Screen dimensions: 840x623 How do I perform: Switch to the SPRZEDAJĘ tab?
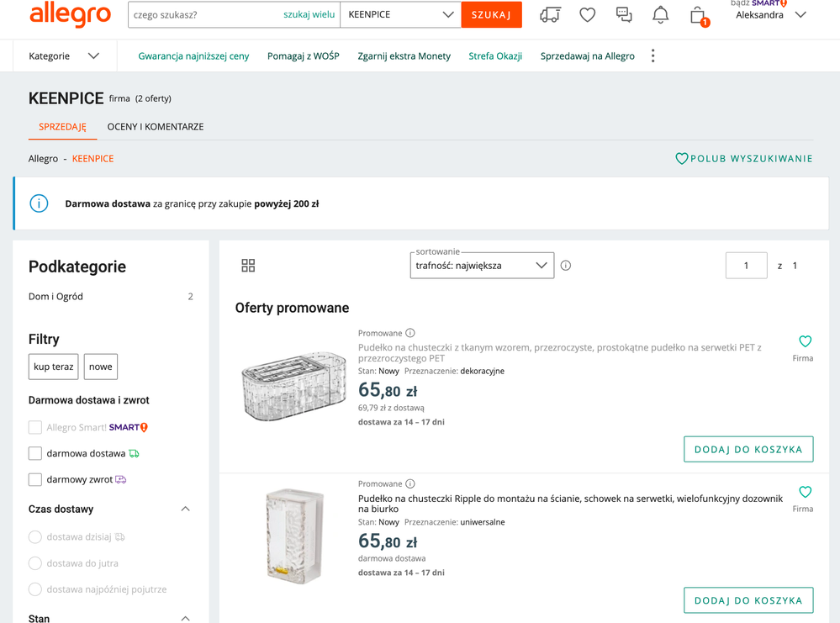point(62,127)
